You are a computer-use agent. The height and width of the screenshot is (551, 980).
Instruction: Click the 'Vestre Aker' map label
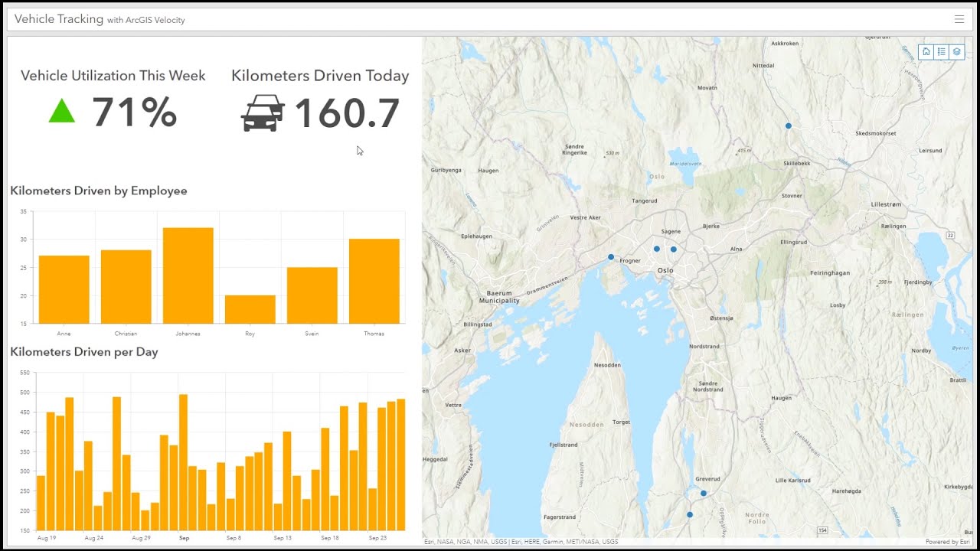(x=586, y=217)
